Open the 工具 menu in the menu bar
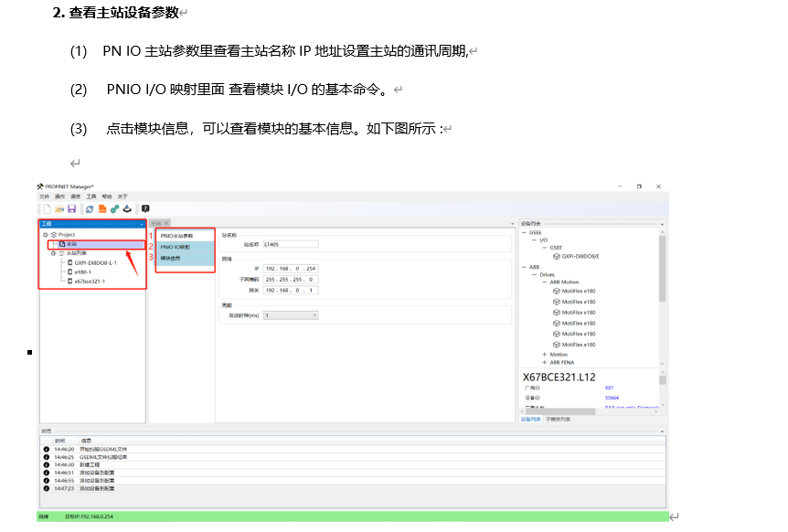The image size is (788, 532). click(x=91, y=196)
